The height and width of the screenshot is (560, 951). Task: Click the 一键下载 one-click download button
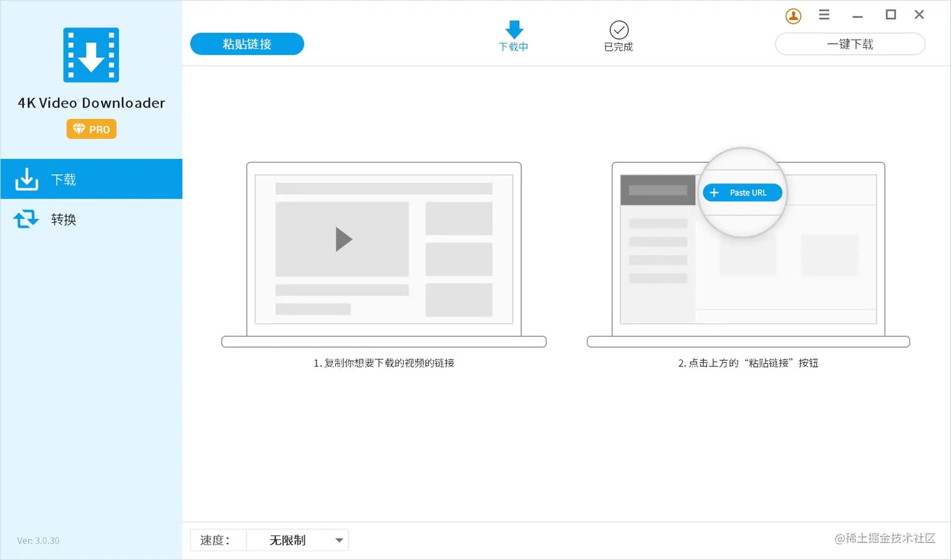point(850,44)
